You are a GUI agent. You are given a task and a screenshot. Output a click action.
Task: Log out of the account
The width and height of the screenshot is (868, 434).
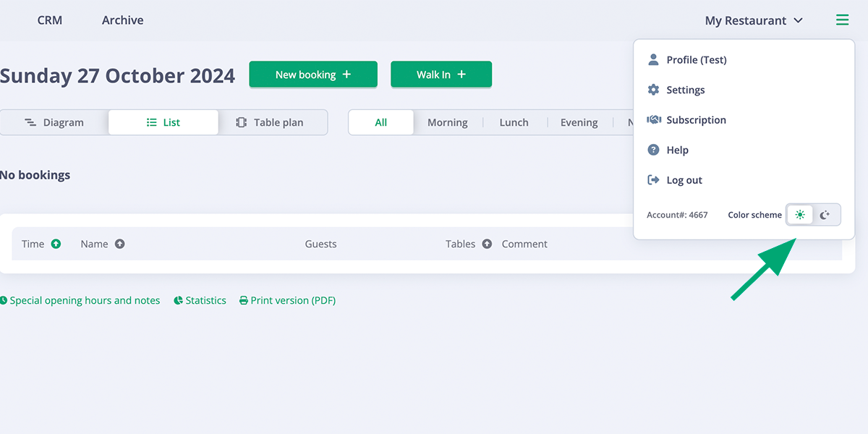pos(684,180)
